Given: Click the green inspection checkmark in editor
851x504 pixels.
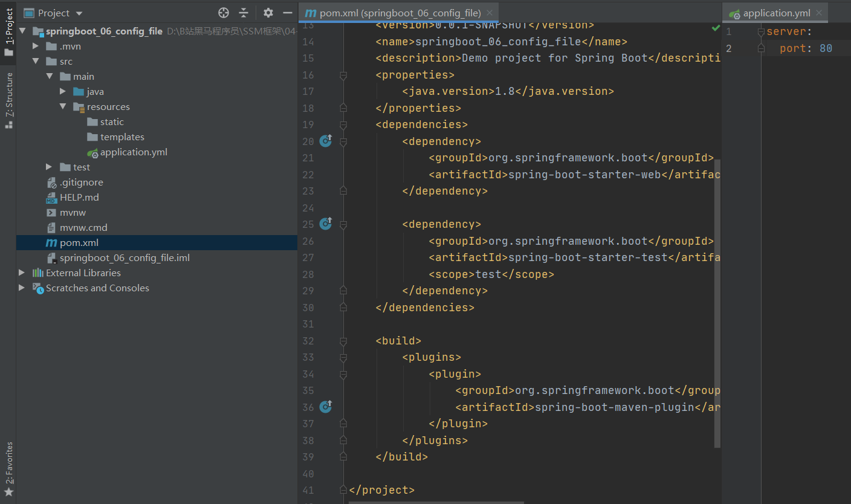Looking at the screenshot, I should 716,28.
